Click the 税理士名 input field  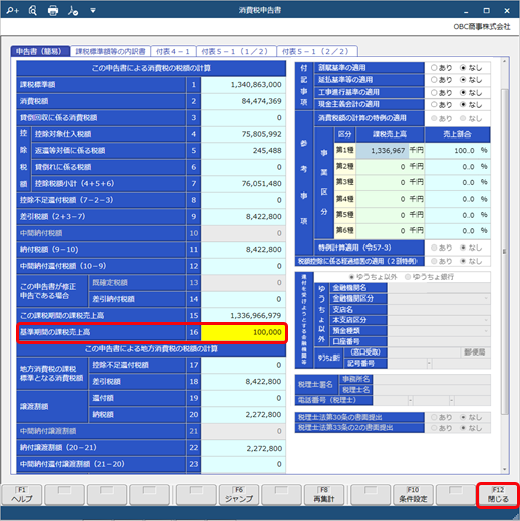[432, 390]
